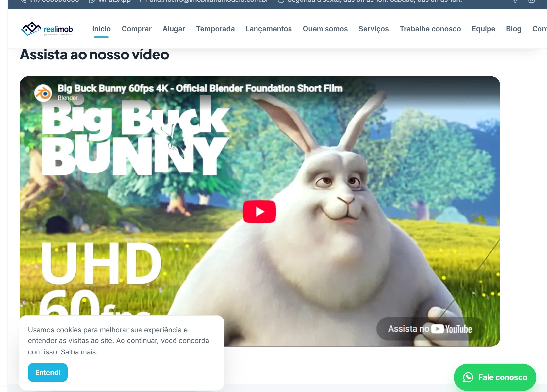
Task: Open the Quem somos page
Action: [x=325, y=29]
